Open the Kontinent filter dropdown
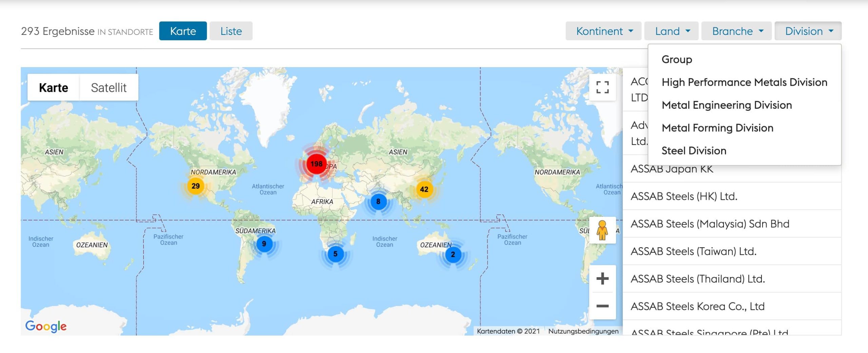The width and height of the screenshot is (868, 353). pos(603,31)
